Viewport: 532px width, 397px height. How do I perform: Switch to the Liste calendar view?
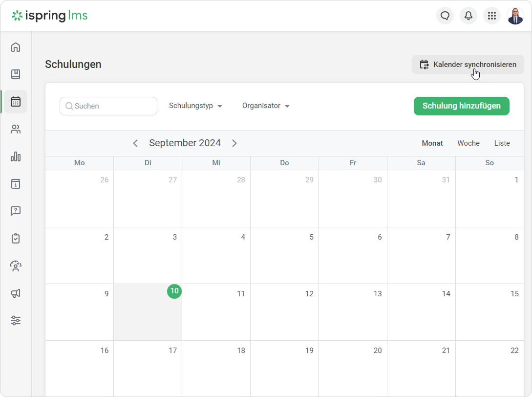pos(502,143)
